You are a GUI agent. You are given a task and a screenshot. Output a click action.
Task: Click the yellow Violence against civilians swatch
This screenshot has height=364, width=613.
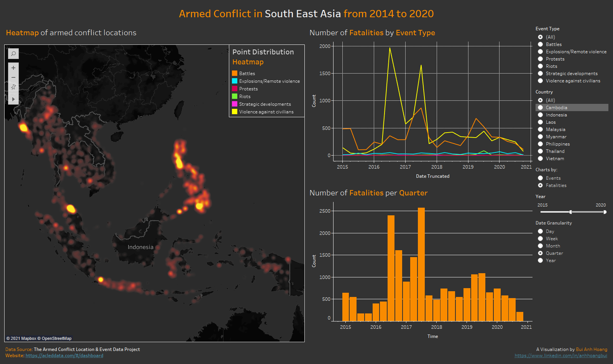[x=235, y=111]
